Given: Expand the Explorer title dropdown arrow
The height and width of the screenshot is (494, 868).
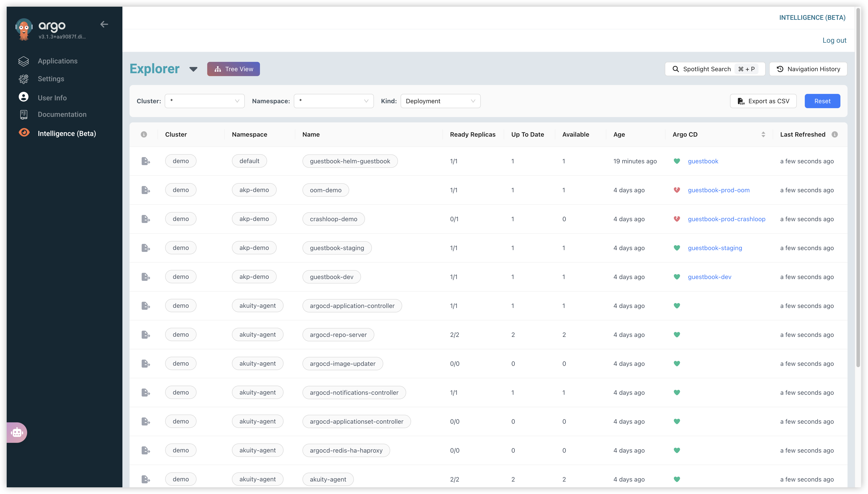Looking at the screenshot, I should pyautogui.click(x=193, y=69).
